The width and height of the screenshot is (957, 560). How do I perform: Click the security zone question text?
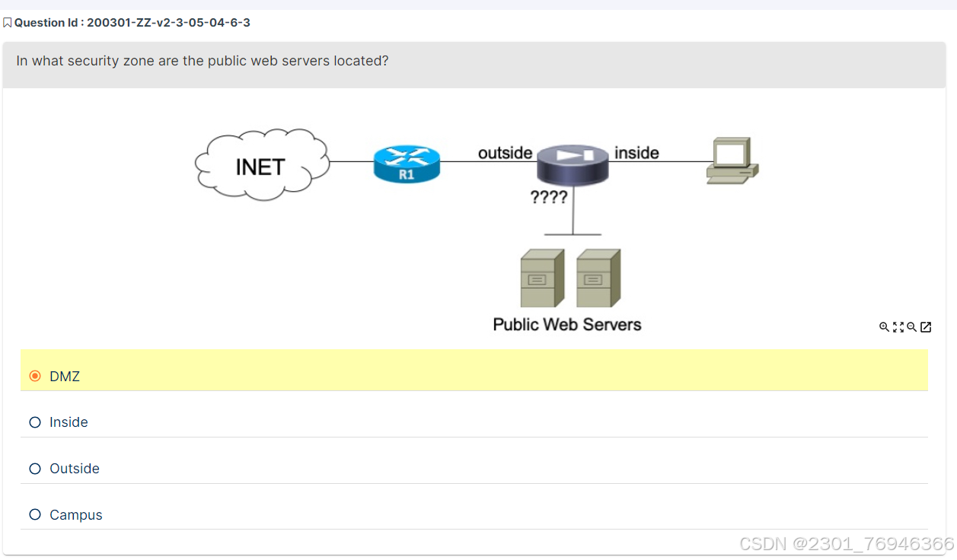click(x=202, y=61)
